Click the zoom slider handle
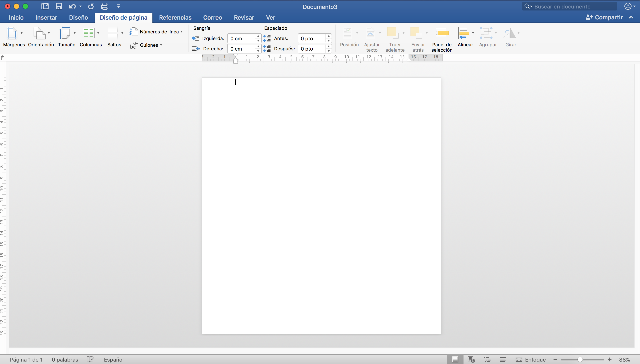This screenshot has height=364, width=640. tap(580, 360)
